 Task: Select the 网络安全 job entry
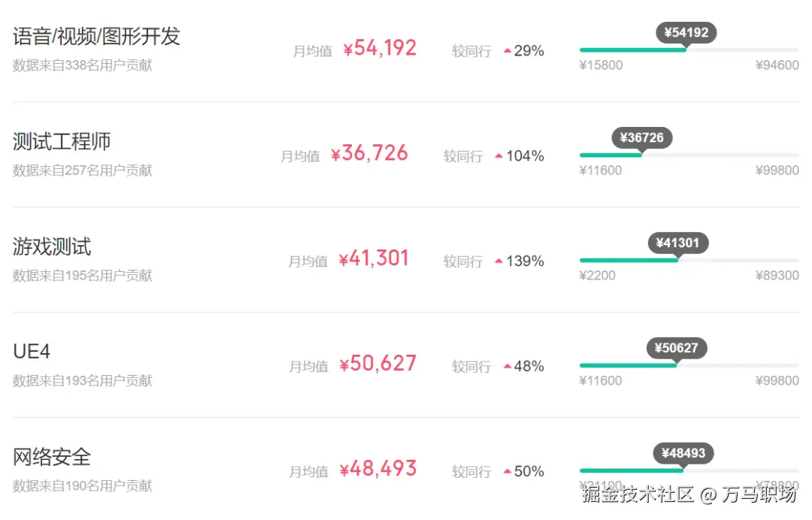(52, 457)
